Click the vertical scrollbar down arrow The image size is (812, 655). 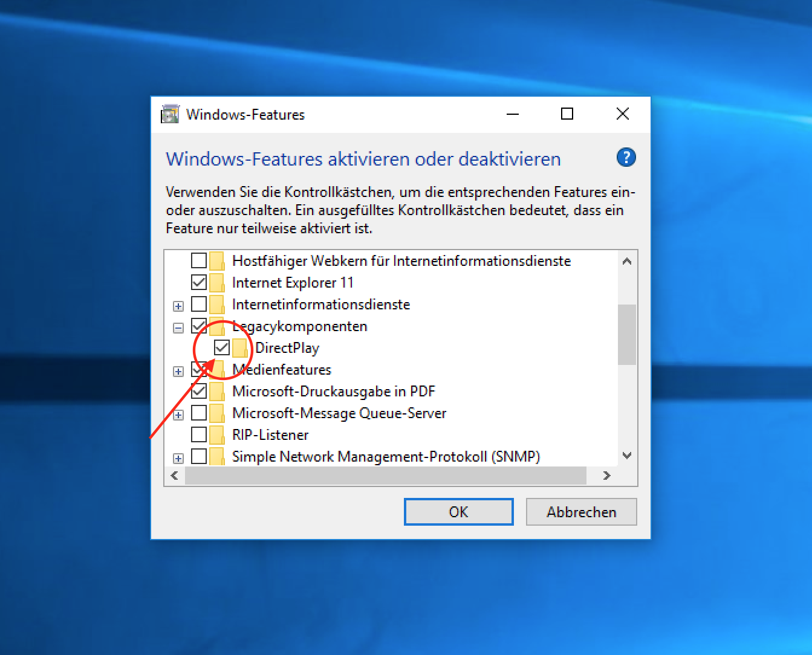(627, 456)
